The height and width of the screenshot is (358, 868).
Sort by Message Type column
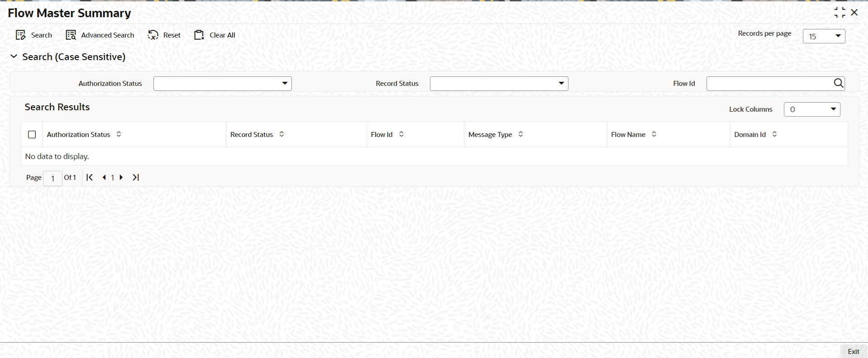(x=520, y=134)
